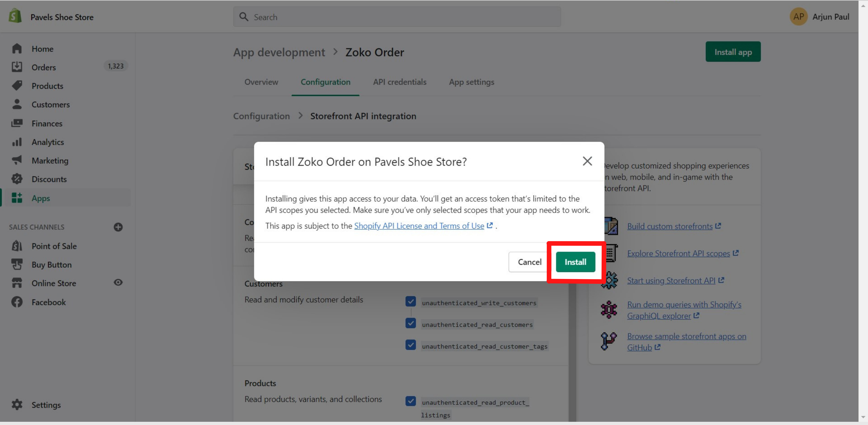Open the Online Store icon

[x=17, y=283]
